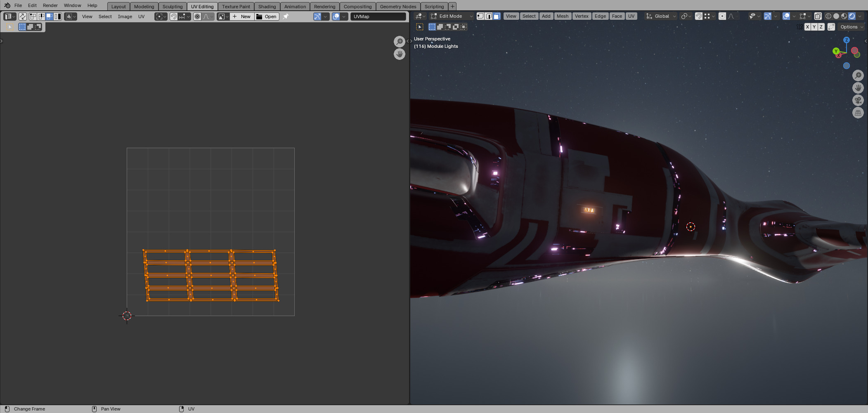This screenshot has width=868, height=413.
Task: Open the Add menu in 3D viewport
Action: tap(546, 16)
